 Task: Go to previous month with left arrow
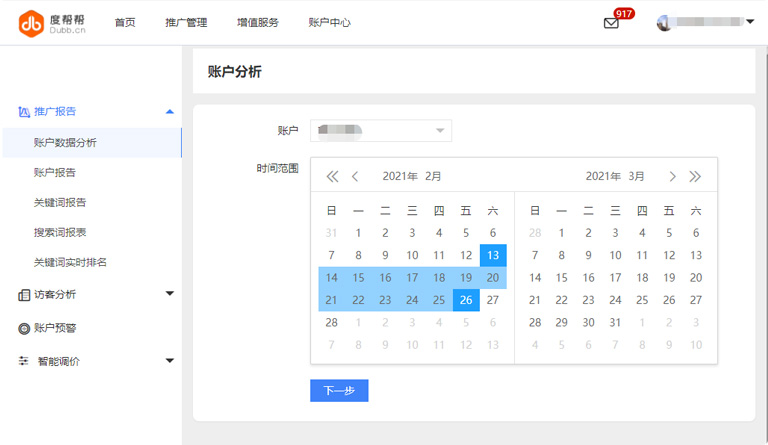click(355, 177)
